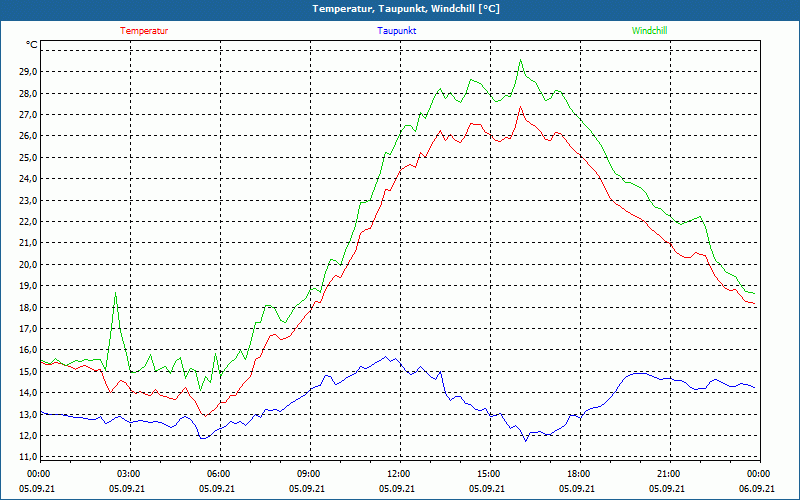Click the '24,0' y-axis value
This screenshot has height=500, width=800.
point(29,179)
